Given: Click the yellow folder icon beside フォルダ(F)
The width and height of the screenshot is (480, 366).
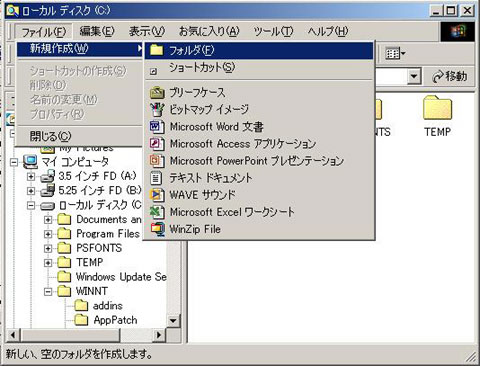Looking at the screenshot, I should (157, 50).
